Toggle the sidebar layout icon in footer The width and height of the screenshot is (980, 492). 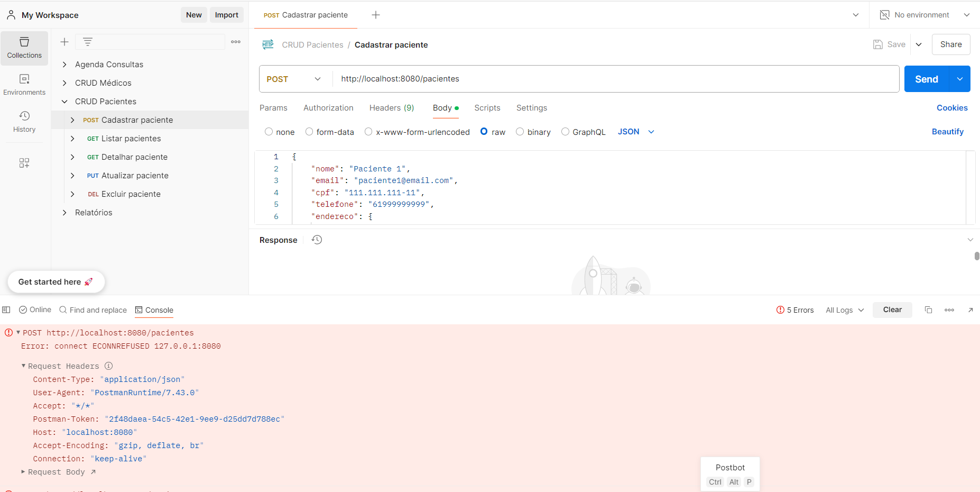(x=6, y=310)
